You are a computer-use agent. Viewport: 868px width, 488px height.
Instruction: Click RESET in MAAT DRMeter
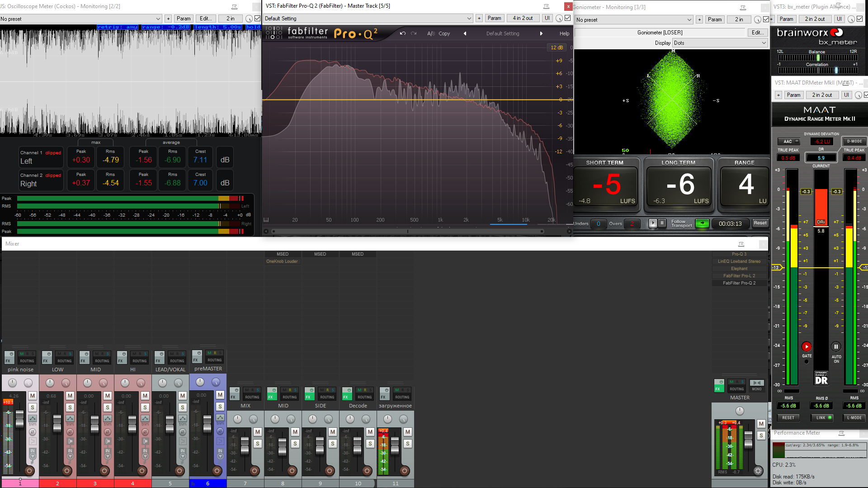[788, 418]
